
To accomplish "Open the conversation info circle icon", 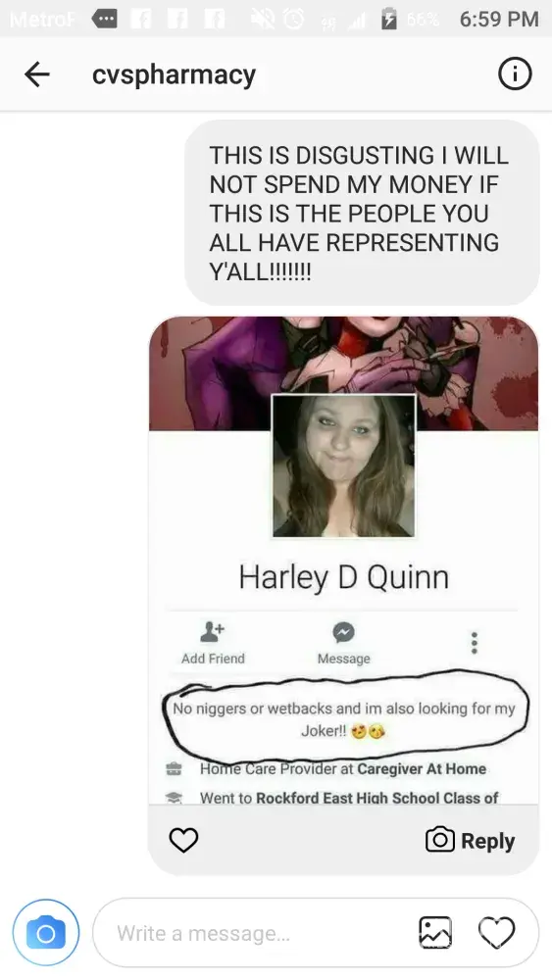I will click(x=515, y=74).
